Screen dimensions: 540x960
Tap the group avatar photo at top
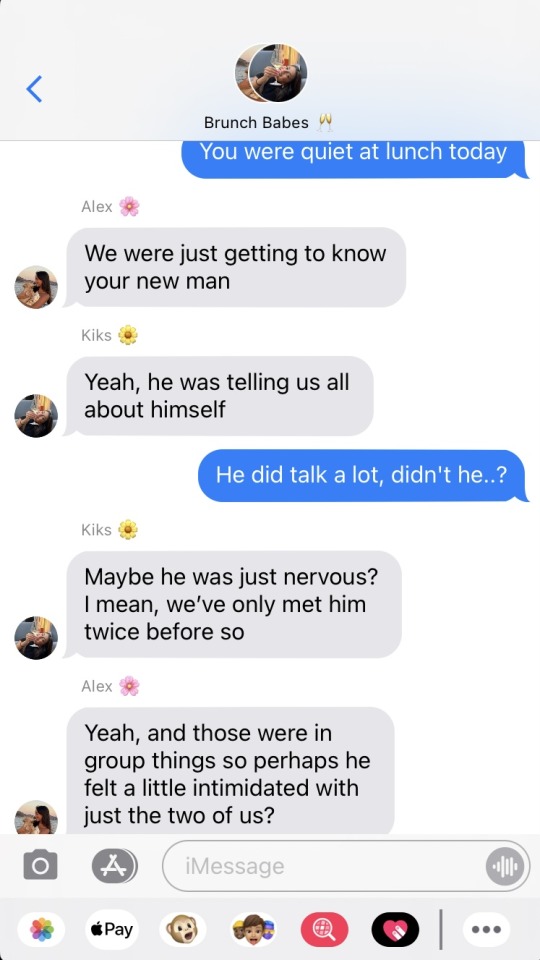pos(271,73)
